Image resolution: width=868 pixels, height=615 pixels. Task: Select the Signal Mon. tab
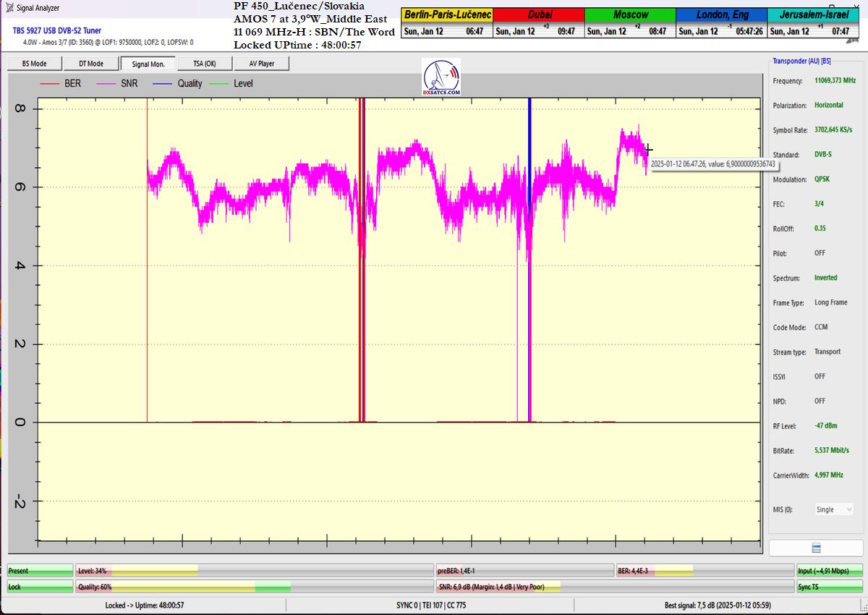coord(148,64)
